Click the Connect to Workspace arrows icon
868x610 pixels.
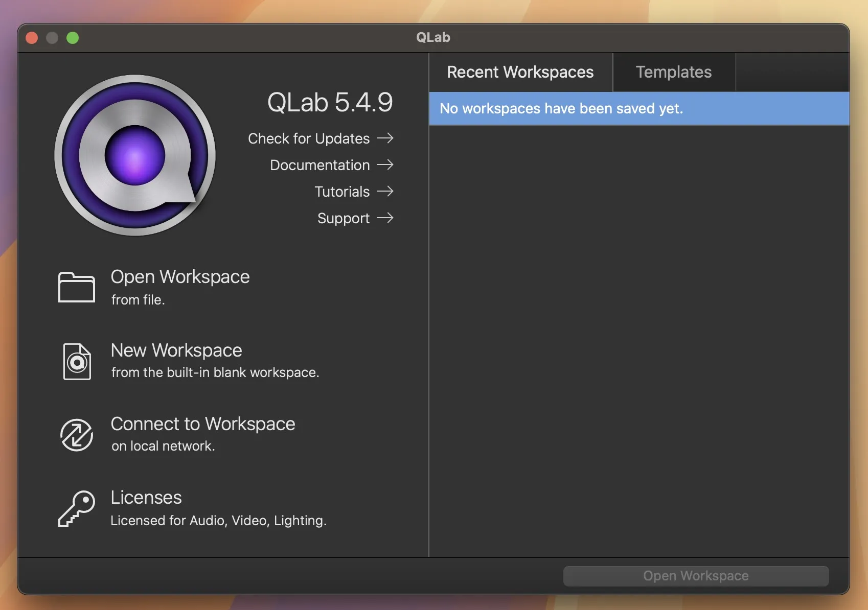77,435
